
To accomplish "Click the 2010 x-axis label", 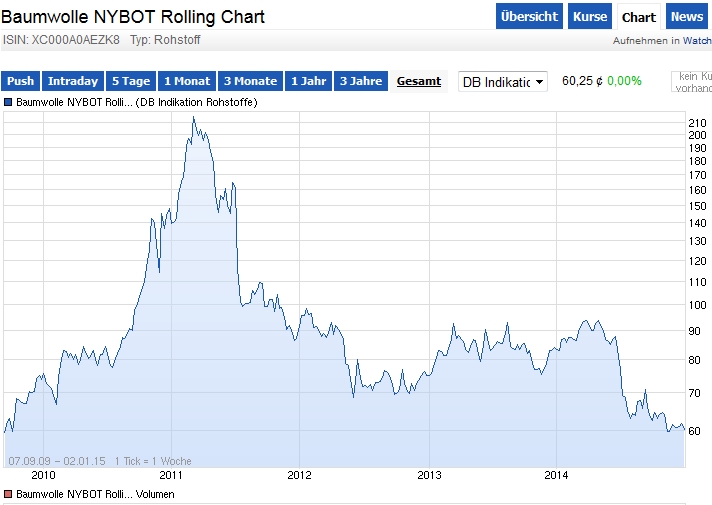I will click(43, 475).
